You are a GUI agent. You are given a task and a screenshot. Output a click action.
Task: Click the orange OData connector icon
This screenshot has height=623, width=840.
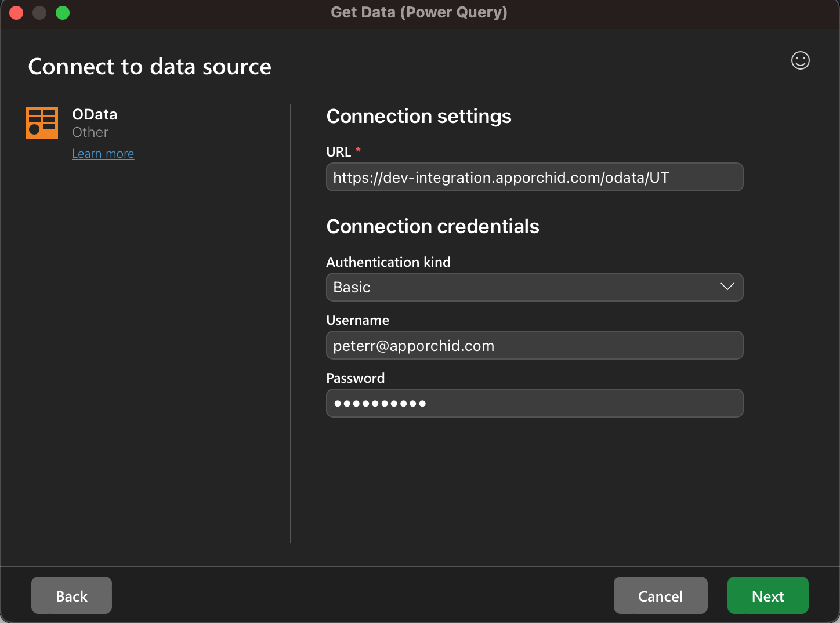coord(42,123)
